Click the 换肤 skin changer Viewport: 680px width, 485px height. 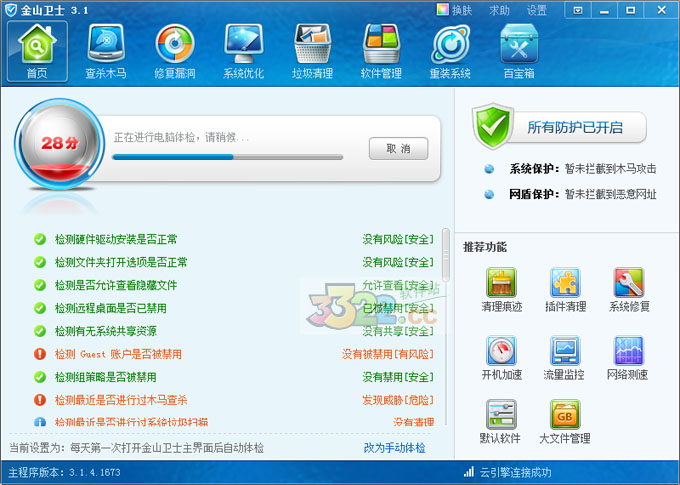point(454,10)
